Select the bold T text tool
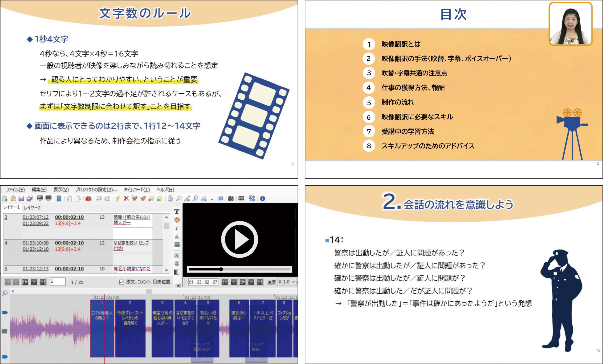 177,212
